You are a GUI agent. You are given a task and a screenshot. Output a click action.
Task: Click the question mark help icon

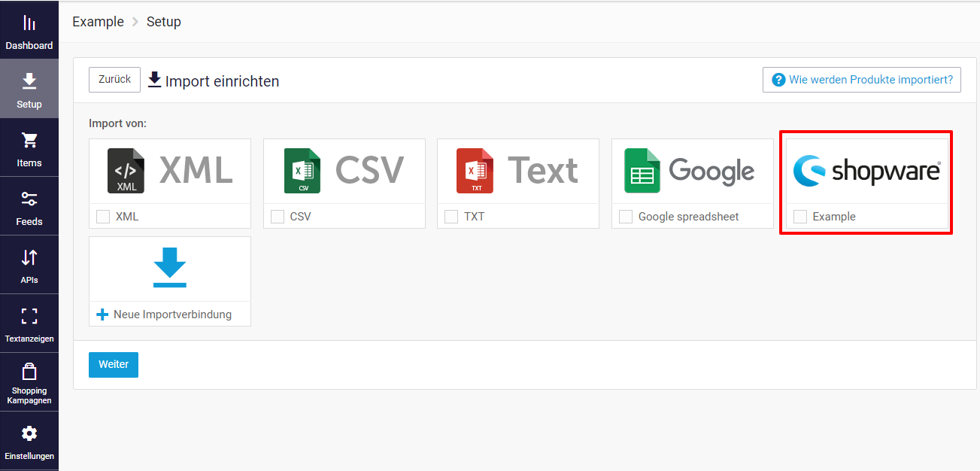778,80
